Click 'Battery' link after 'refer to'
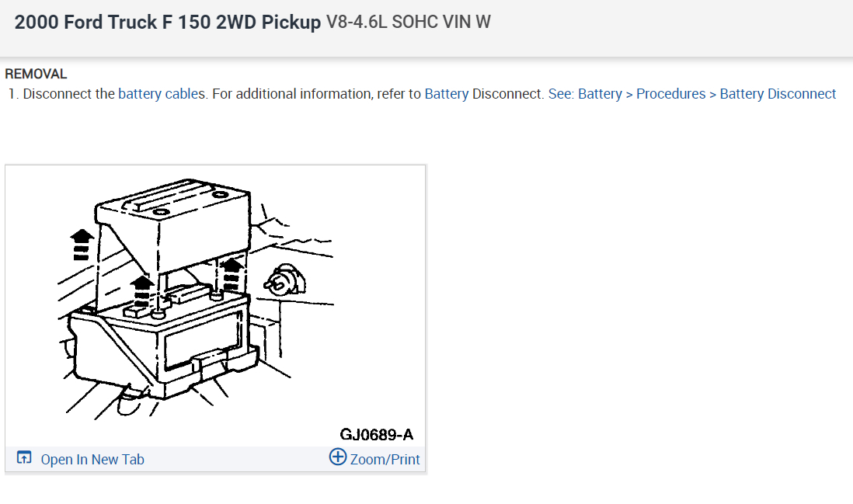 click(446, 94)
